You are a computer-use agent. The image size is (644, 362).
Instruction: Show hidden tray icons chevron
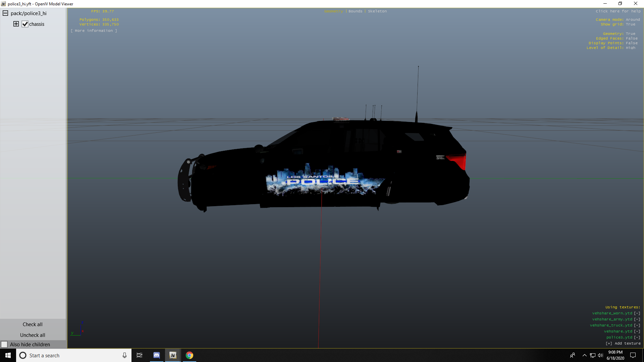[584, 355]
